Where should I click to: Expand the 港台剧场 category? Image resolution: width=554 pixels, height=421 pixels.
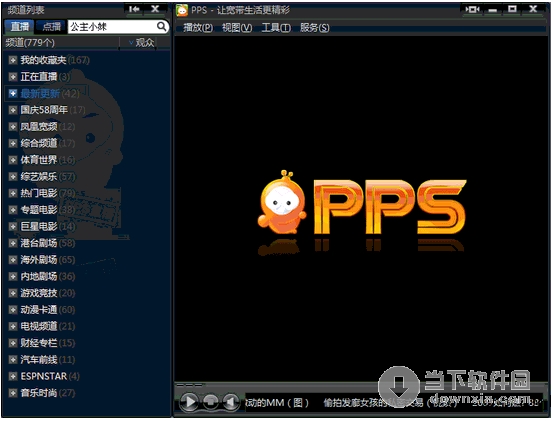click(13, 243)
